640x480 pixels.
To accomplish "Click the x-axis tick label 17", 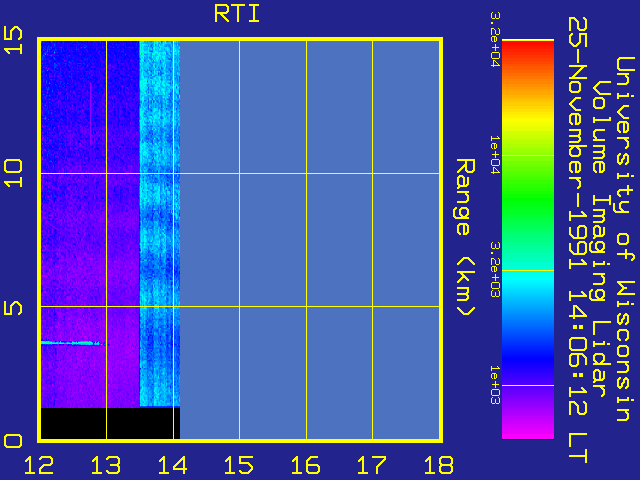I will (372, 465).
